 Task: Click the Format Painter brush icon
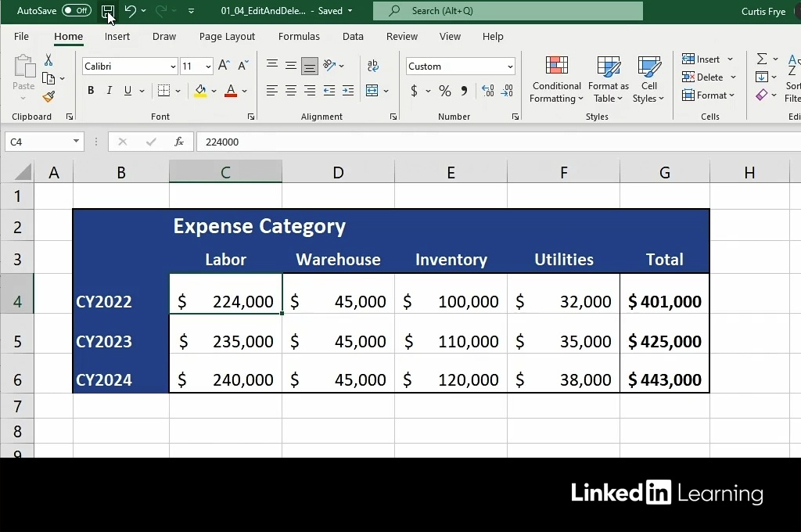[x=48, y=97]
